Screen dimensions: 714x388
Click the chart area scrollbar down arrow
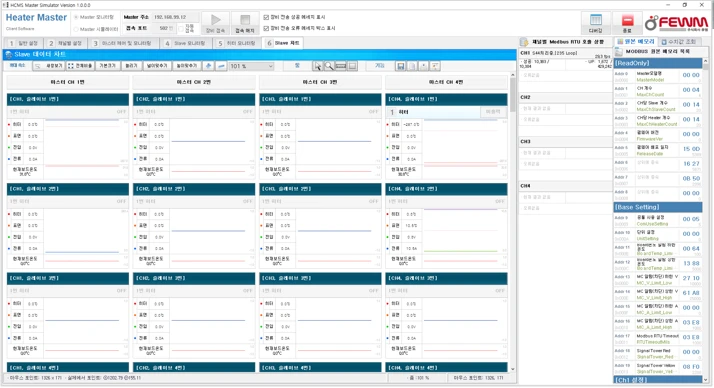pos(513,369)
